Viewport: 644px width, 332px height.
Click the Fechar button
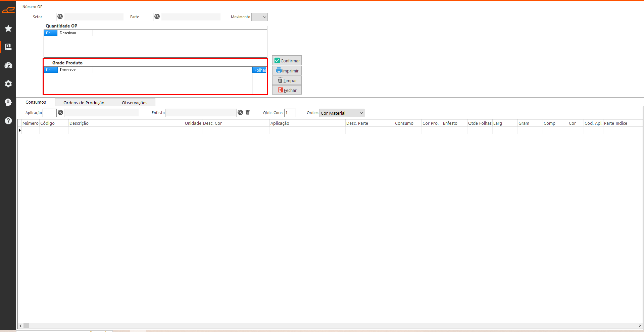coord(287,90)
